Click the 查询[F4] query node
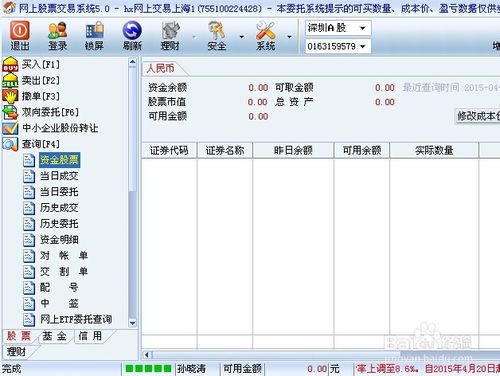This screenshot has width=500, height=376. click(x=41, y=144)
